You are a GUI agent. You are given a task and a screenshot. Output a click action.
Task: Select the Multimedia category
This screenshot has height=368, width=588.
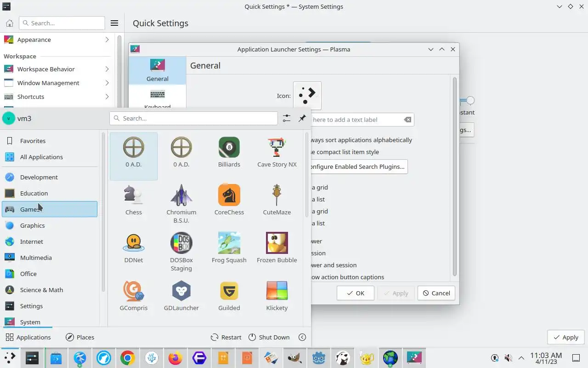(50, 258)
